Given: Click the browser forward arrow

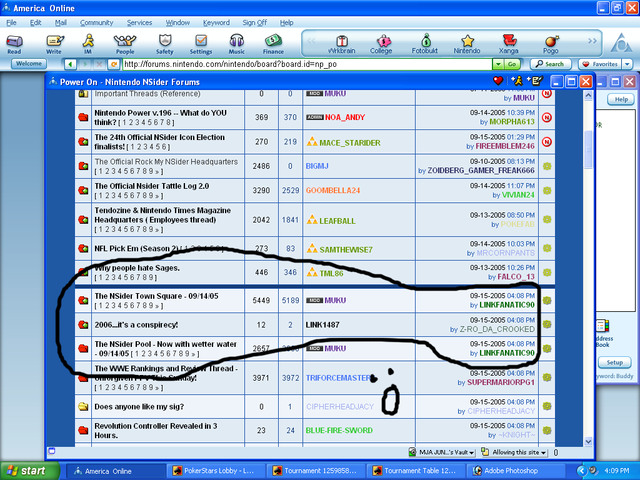Looking at the screenshot, I should pos(85,64).
